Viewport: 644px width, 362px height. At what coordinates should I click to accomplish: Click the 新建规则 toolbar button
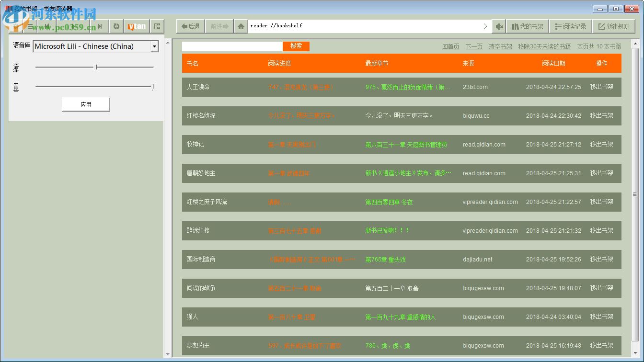[x=614, y=26]
